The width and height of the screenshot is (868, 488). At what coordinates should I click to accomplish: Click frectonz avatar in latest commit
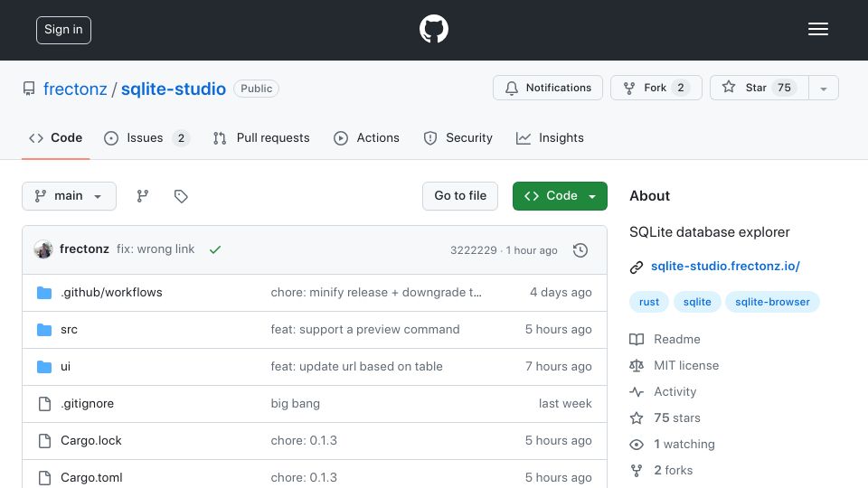tap(43, 249)
